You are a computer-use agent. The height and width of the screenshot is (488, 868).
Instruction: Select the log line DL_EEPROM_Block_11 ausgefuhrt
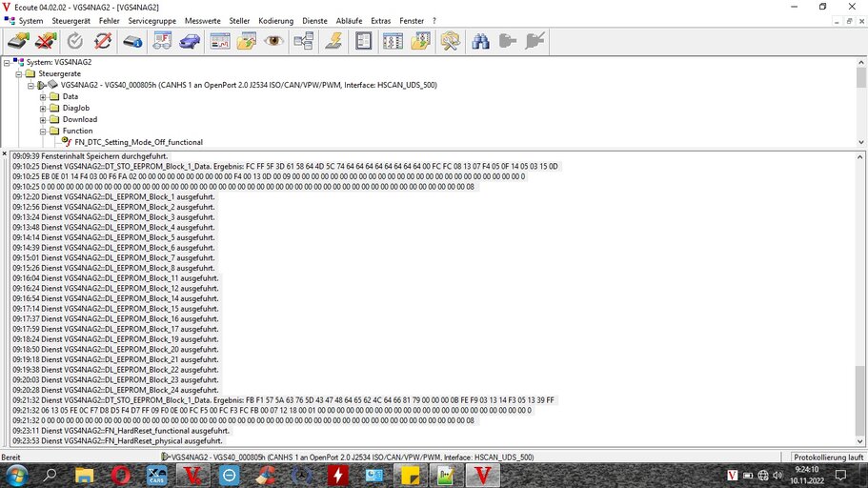tap(115, 278)
